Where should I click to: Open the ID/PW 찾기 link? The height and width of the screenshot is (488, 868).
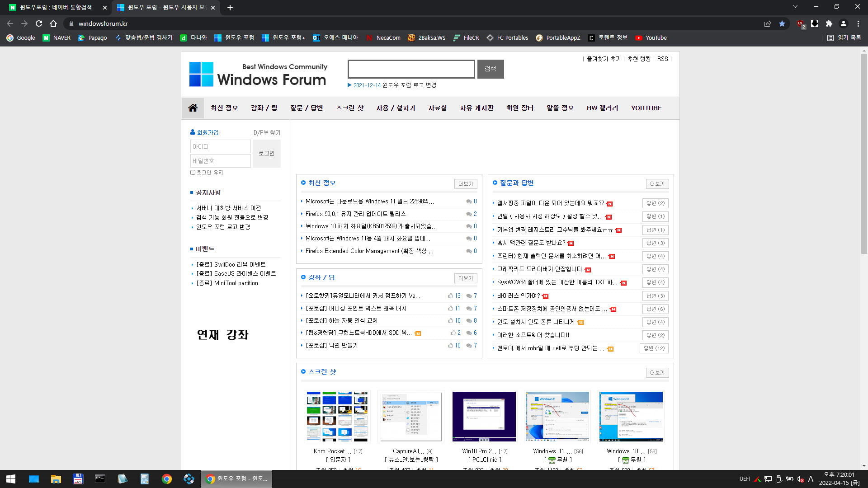click(x=266, y=132)
